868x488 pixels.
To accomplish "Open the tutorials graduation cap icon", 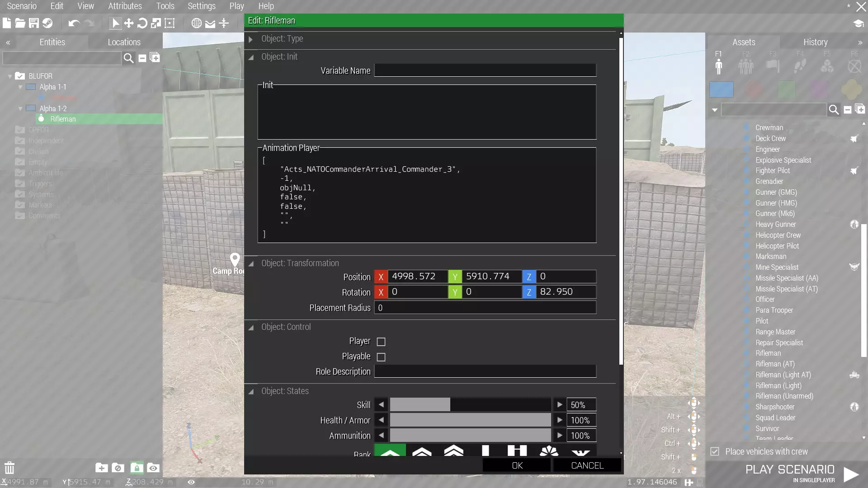I will pos(858,23).
